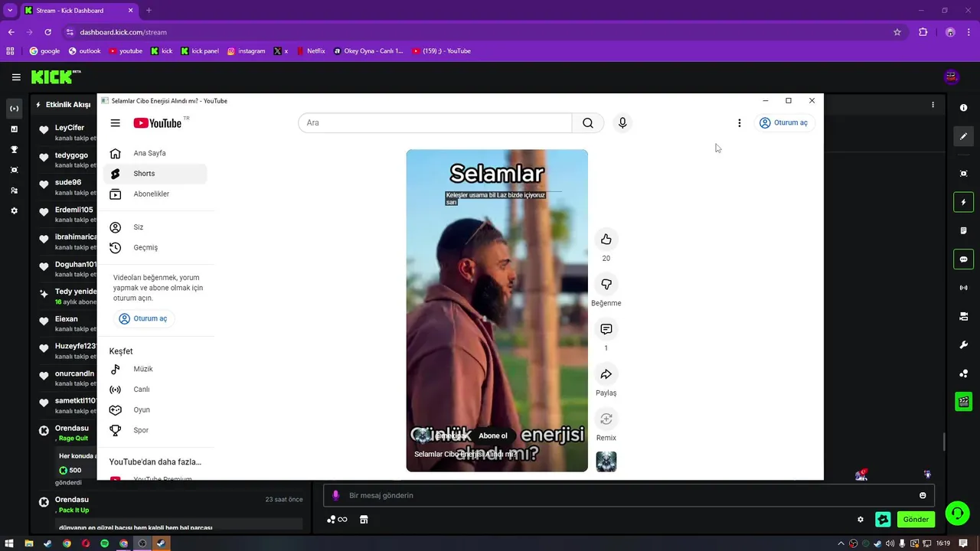Click the YouTube logo in the popup window
The image size is (980, 551).
click(x=158, y=123)
